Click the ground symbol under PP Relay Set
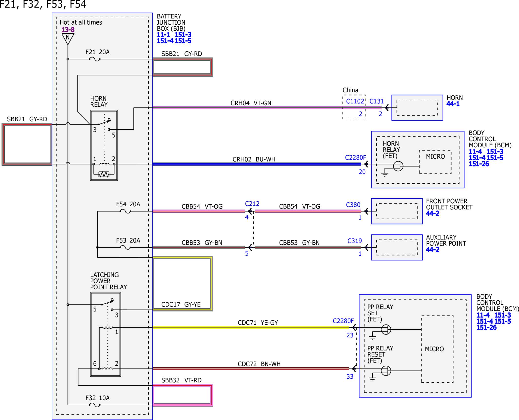 click(x=372, y=337)
